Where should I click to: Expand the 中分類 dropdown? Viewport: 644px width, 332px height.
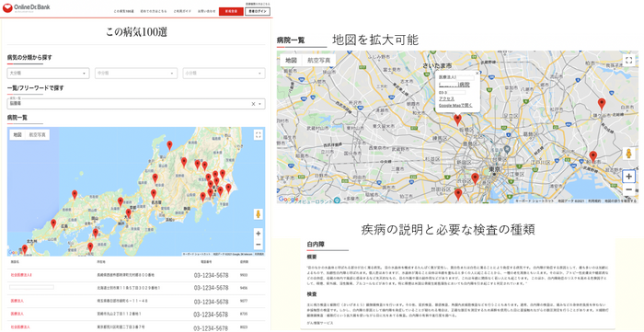136,73
